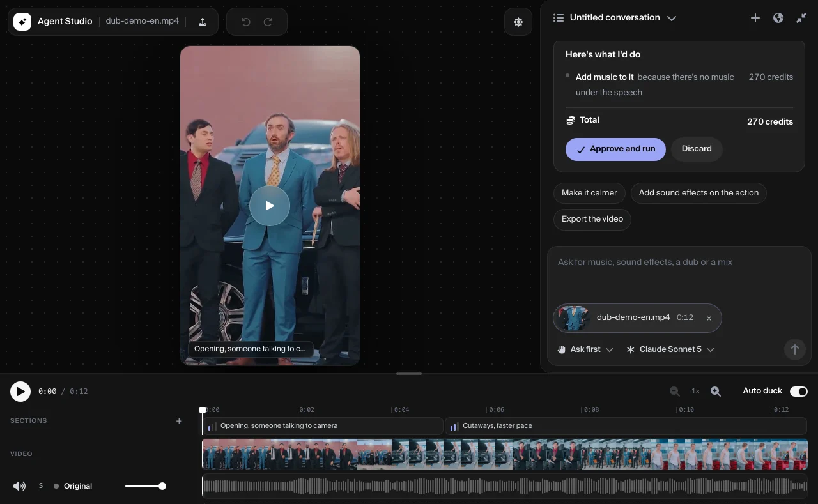Remove the dub-demo-en.mp4 attachment
Viewport: 818px width, 504px height.
(709, 318)
